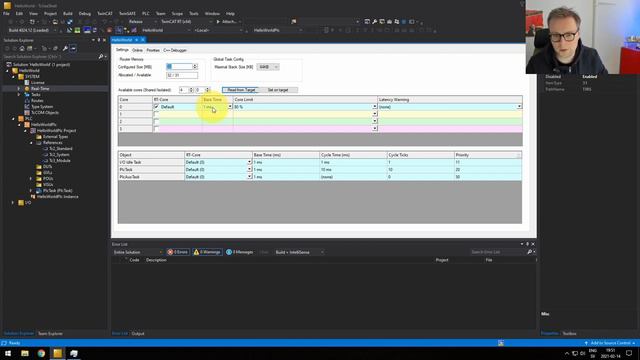
Task: Open File Explorer from taskbar
Action: point(25,353)
